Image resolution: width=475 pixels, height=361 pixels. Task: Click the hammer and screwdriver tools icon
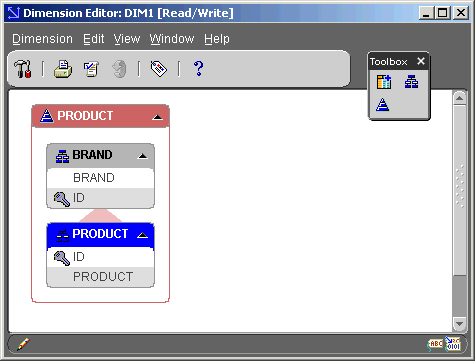[x=23, y=69]
